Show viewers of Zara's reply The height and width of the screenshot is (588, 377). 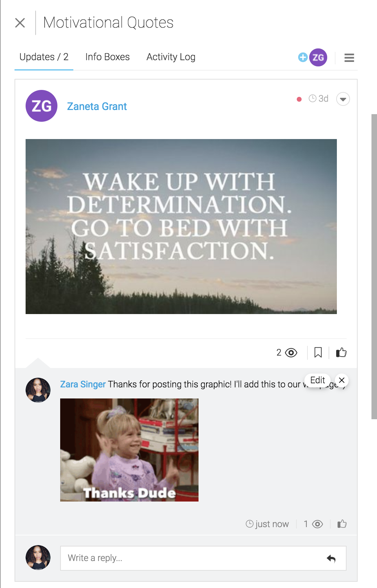(x=313, y=524)
